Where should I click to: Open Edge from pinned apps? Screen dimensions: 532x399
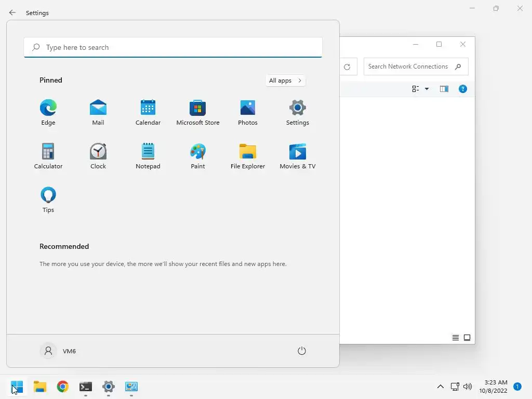pos(48,113)
